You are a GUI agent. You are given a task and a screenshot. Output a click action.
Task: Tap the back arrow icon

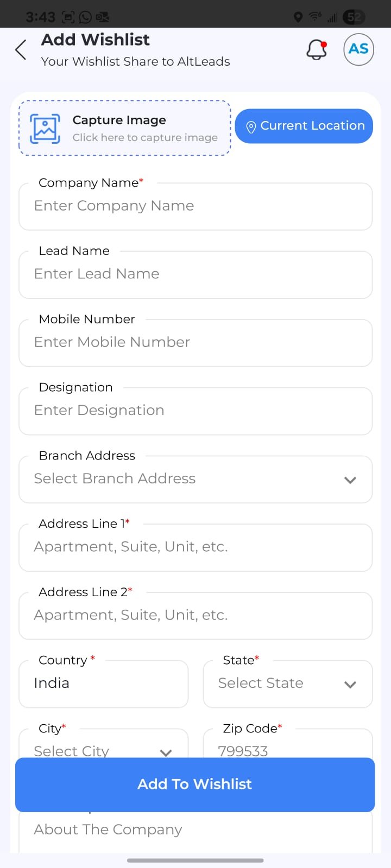click(x=21, y=50)
